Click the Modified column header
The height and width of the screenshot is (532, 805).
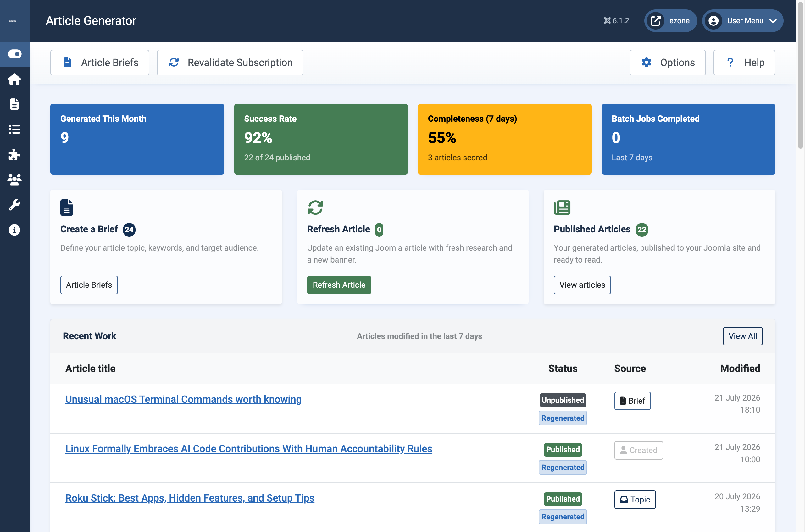[x=740, y=369]
